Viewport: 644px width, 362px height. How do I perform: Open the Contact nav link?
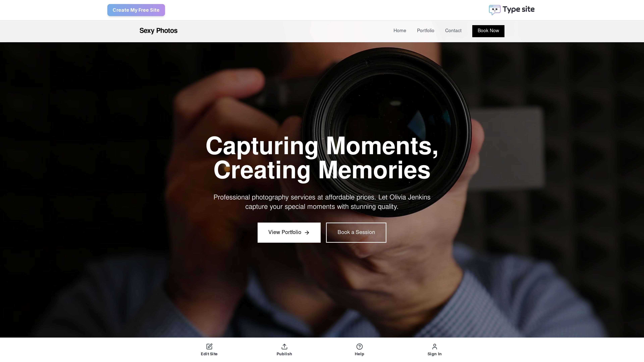pyautogui.click(x=453, y=31)
